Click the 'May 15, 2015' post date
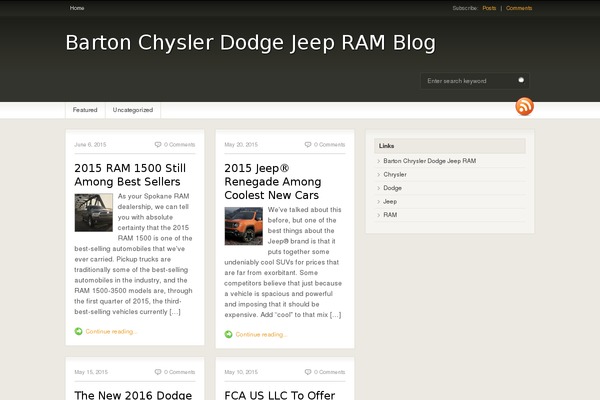This screenshot has height=400, width=600. (91, 372)
